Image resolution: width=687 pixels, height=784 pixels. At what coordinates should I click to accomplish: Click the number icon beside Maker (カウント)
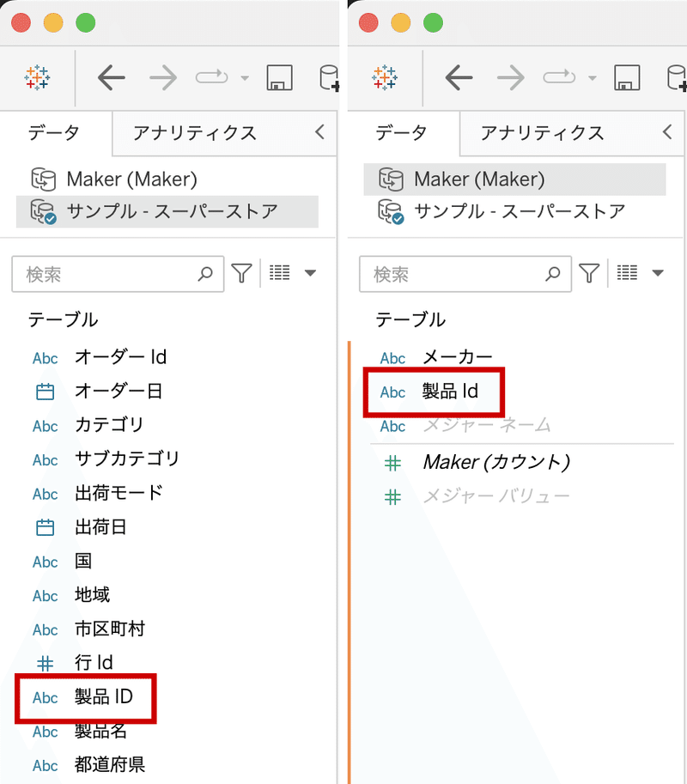click(392, 464)
